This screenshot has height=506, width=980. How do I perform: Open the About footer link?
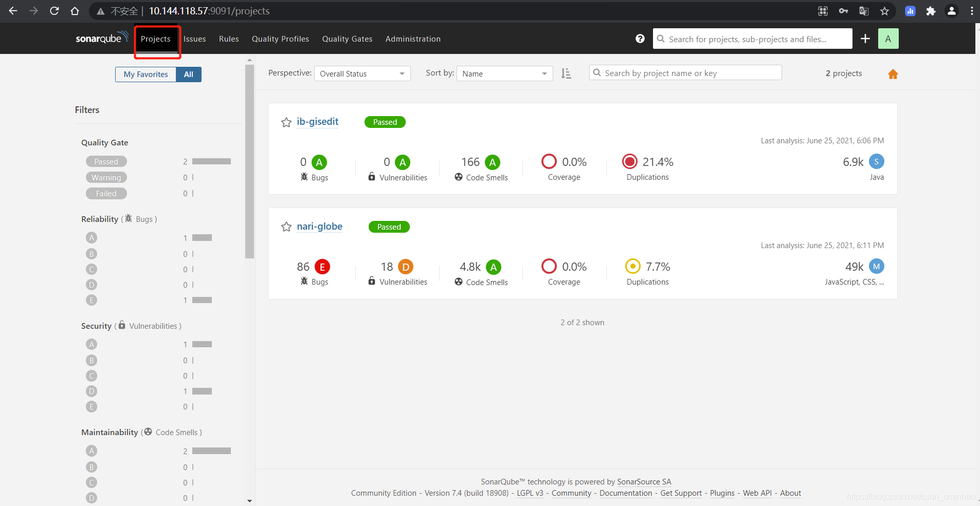791,493
